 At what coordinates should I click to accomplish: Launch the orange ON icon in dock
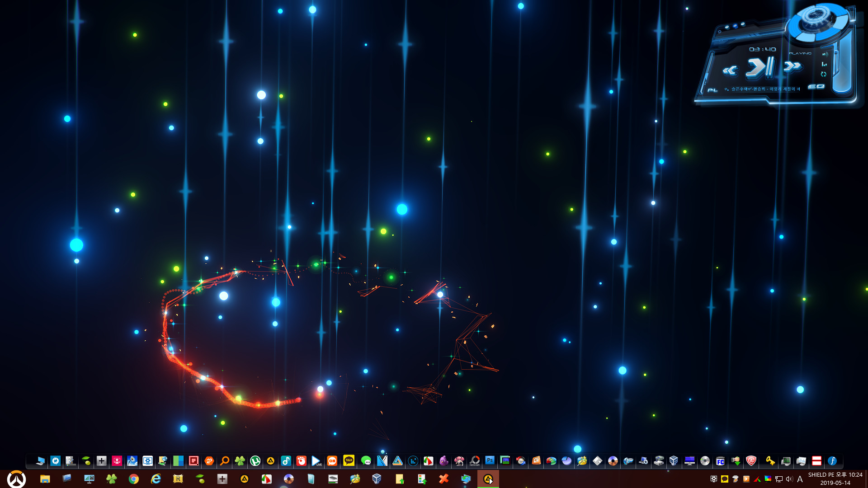[332, 461]
